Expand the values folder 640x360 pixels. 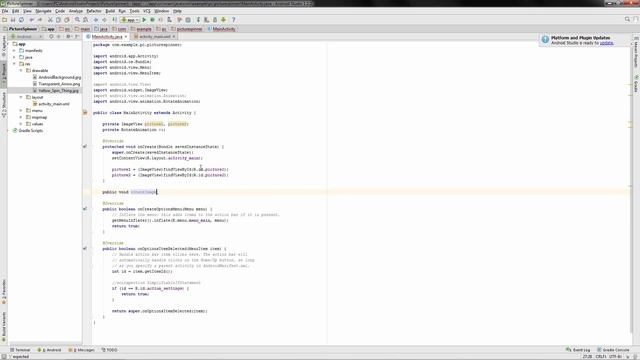click(x=21, y=124)
